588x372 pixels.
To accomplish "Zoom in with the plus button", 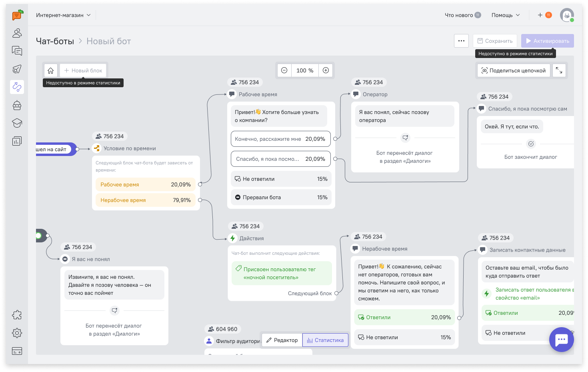I will pyautogui.click(x=326, y=70).
